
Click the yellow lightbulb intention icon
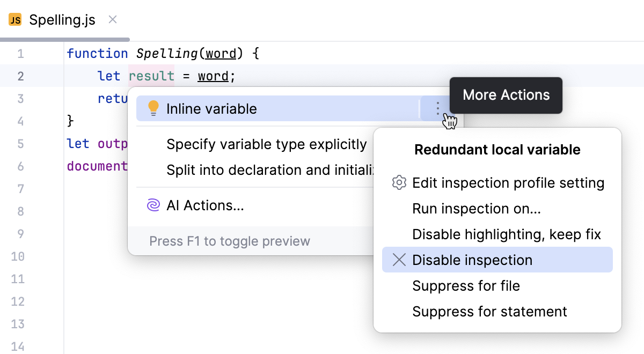tap(153, 108)
